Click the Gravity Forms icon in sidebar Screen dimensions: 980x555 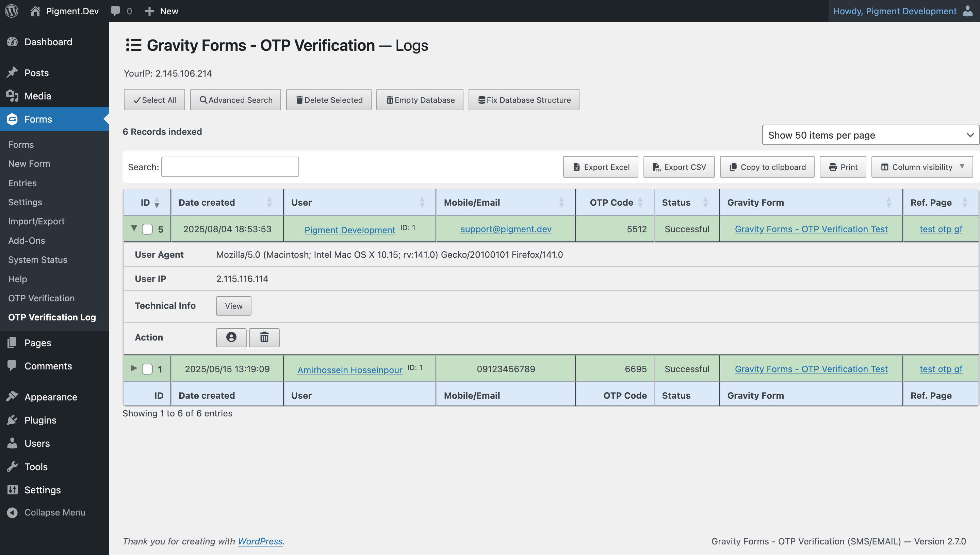pos(12,119)
